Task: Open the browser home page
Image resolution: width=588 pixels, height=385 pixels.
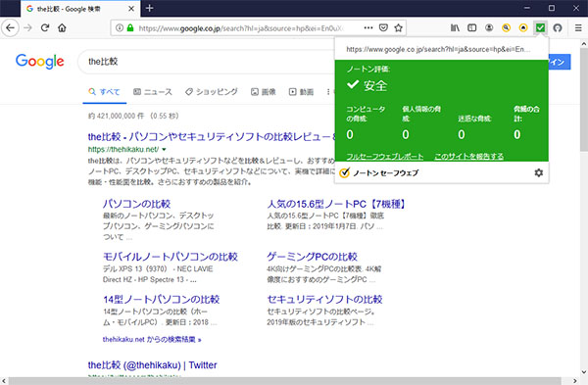Action: coord(63,27)
